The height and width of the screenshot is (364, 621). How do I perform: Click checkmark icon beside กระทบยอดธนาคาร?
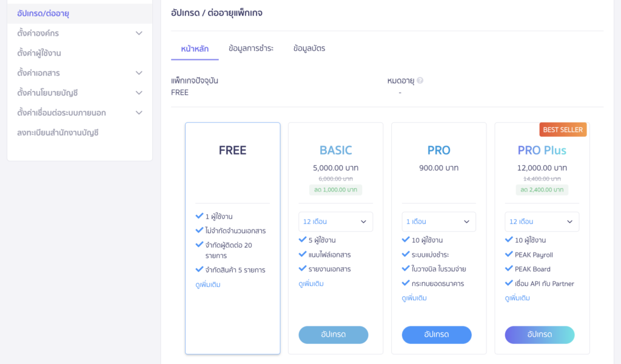(406, 283)
